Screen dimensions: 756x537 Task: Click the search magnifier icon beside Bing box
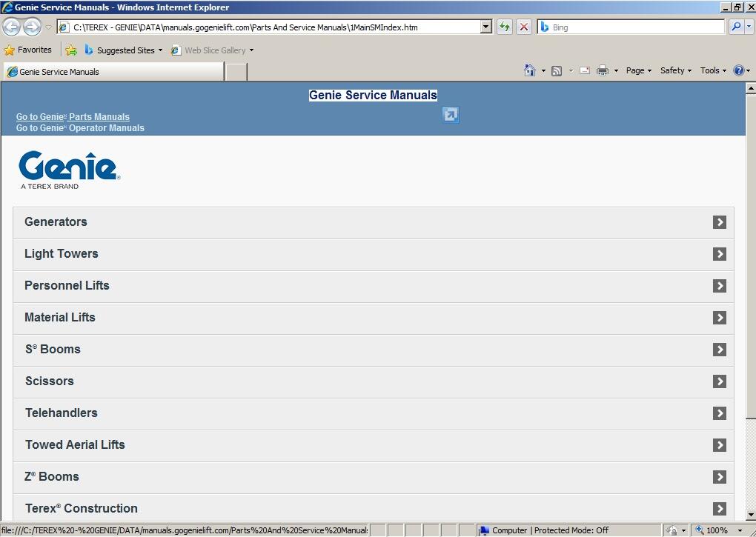(736, 27)
